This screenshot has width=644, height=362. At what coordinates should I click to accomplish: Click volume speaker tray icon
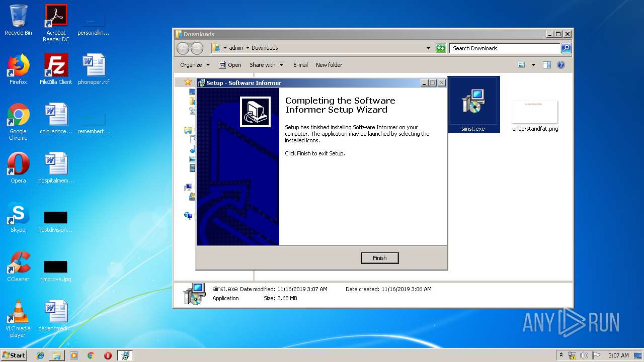[x=584, y=355]
